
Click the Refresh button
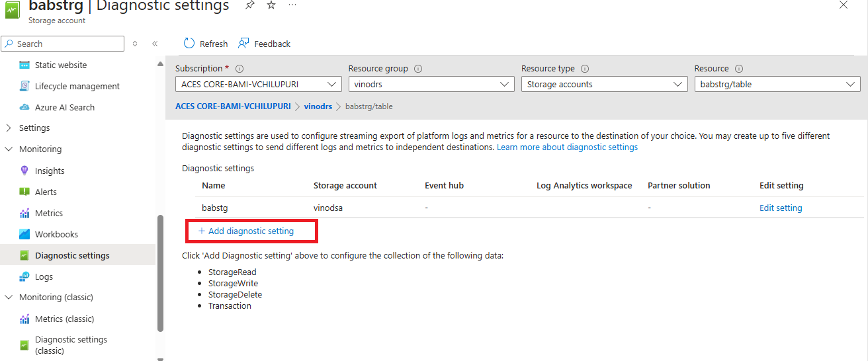(x=206, y=44)
